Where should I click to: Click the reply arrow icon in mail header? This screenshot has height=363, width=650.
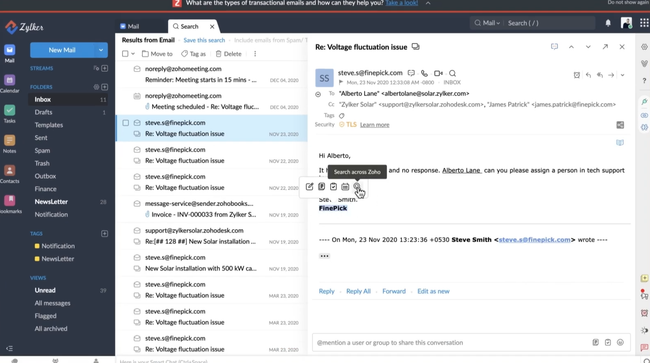(x=588, y=75)
